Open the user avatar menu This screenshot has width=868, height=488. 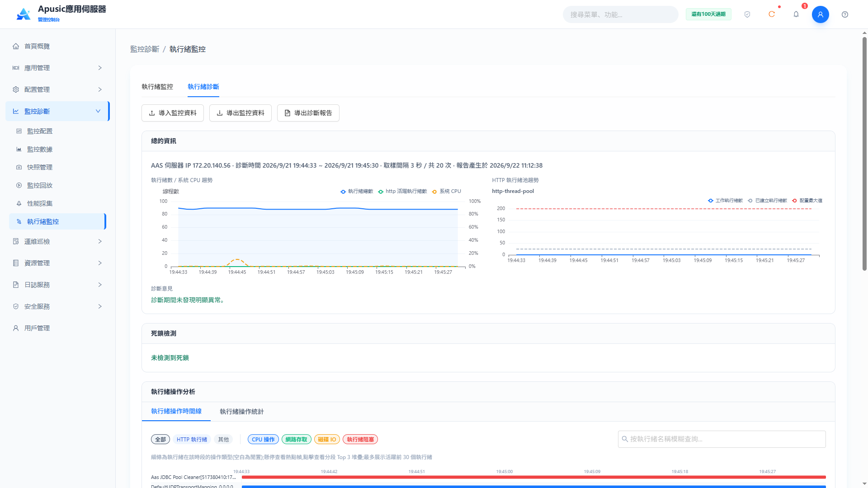(x=820, y=14)
